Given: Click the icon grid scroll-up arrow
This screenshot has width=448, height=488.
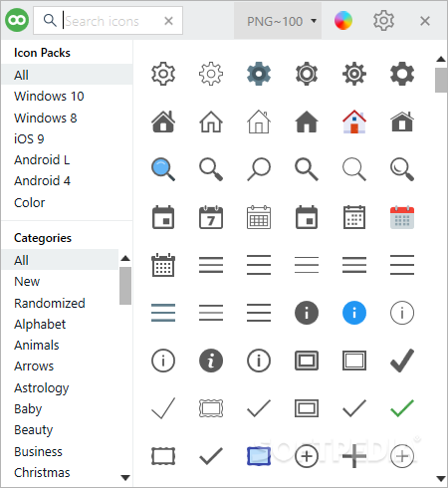Looking at the screenshot, I should coord(441,59).
